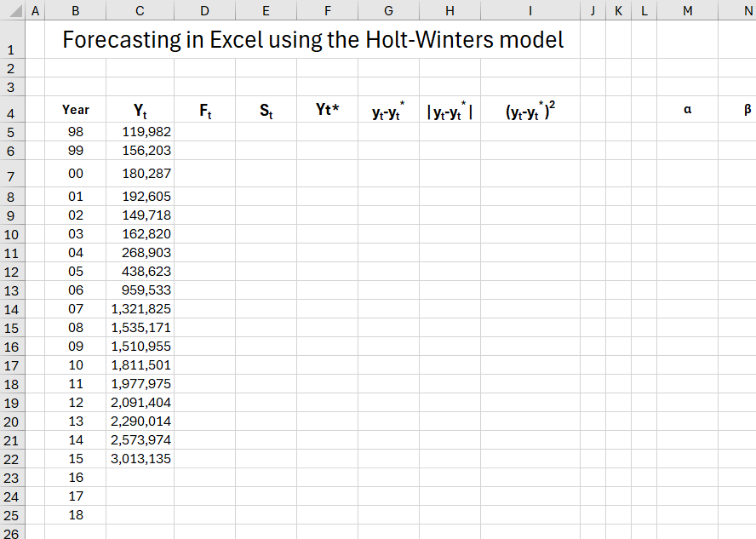Click the cell containing 119,982

(x=139, y=132)
